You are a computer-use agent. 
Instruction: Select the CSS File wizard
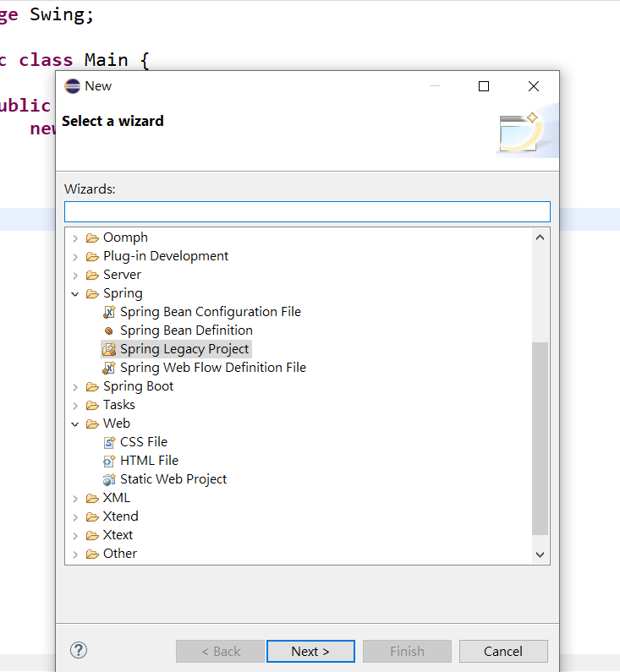point(144,442)
